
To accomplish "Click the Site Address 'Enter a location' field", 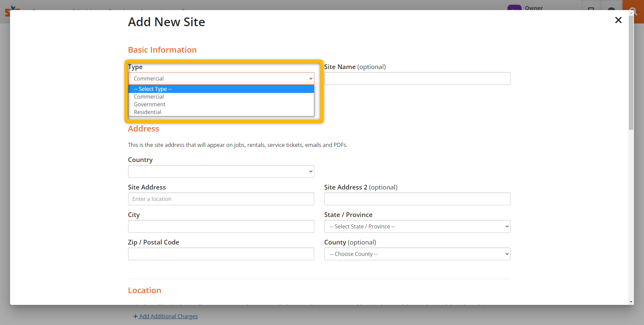I will tap(221, 199).
